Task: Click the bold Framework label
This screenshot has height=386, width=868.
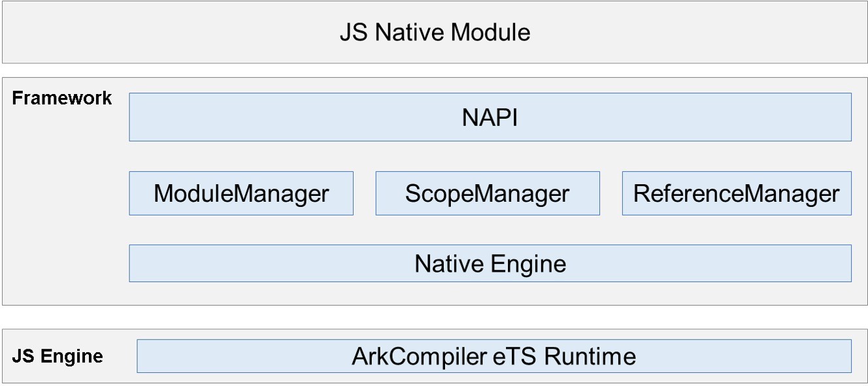Action: pos(62,99)
